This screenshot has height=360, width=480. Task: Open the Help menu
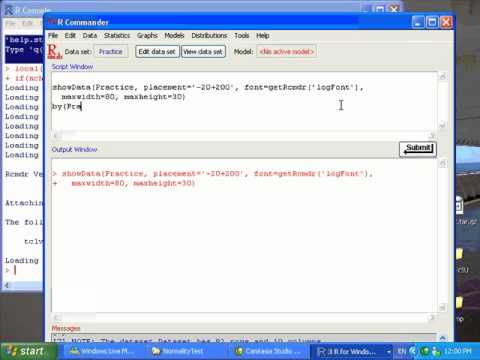pyautogui.click(x=262, y=35)
